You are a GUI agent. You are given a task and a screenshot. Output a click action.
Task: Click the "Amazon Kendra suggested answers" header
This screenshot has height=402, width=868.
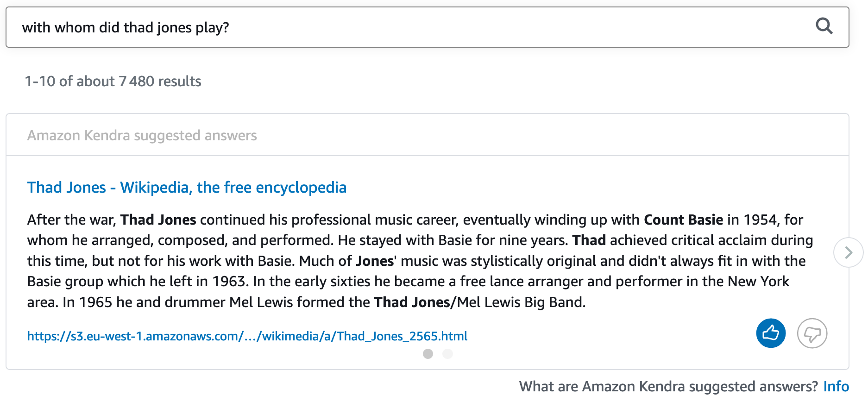click(x=142, y=136)
